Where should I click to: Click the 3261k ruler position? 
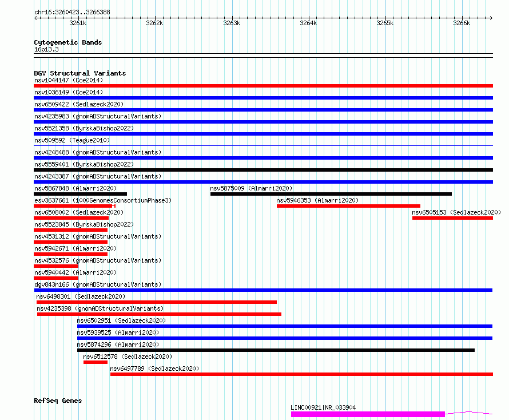pos(78,23)
